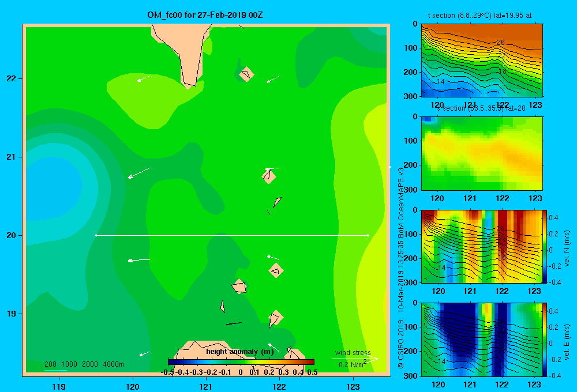Click the '200 1000 2000 4000m' depth legend
The height and width of the screenshot is (392, 577).
click(84, 364)
